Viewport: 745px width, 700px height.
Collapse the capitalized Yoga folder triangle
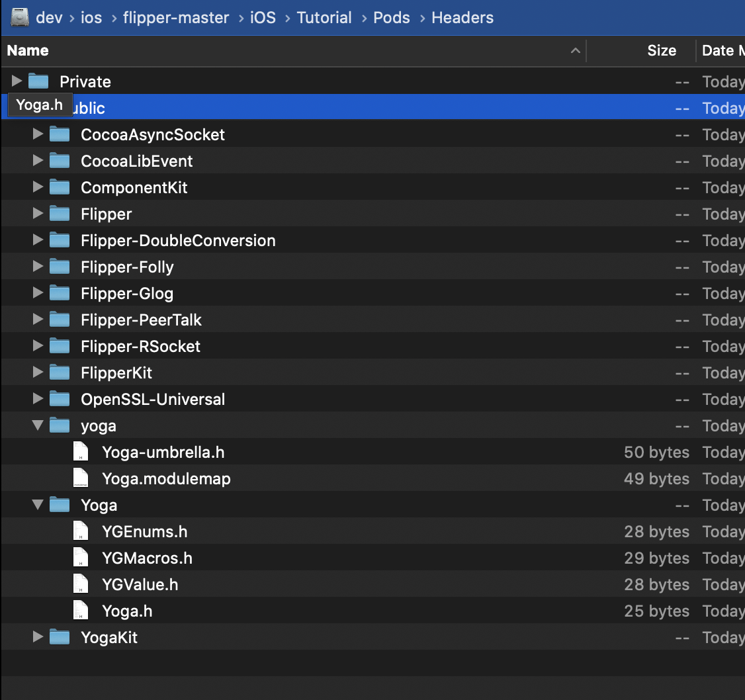(x=38, y=505)
